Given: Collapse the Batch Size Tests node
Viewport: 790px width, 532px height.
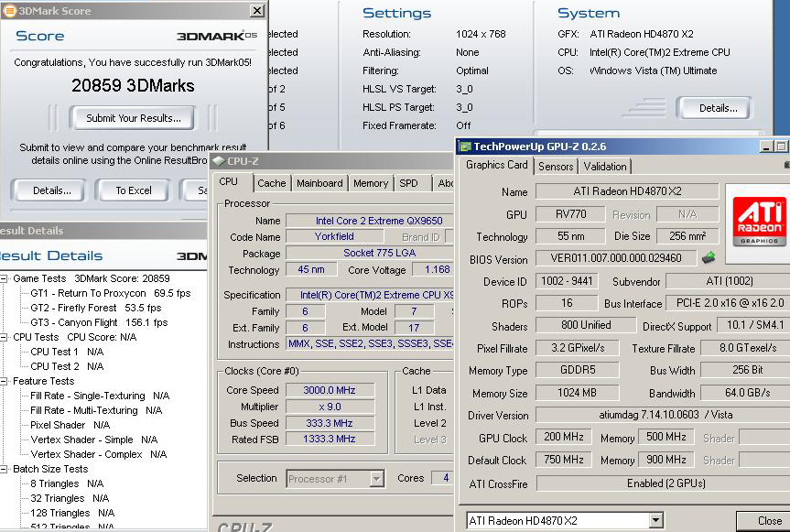Looking at the screenshot, I should click(4, 469).
